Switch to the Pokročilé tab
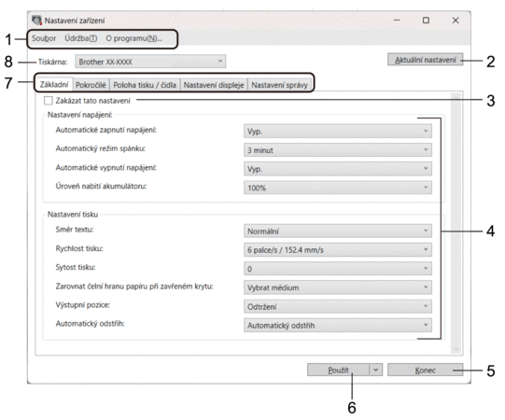This screenshot has height=420, width=505. pyautogui.click(x=91, y=85)
